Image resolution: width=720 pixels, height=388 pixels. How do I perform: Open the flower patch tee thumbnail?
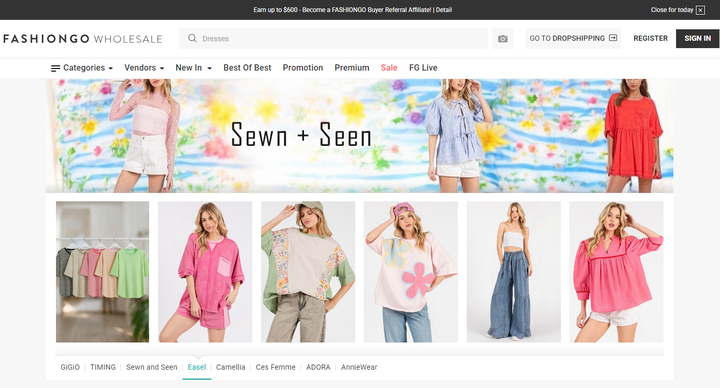click(x=411, y=272)
